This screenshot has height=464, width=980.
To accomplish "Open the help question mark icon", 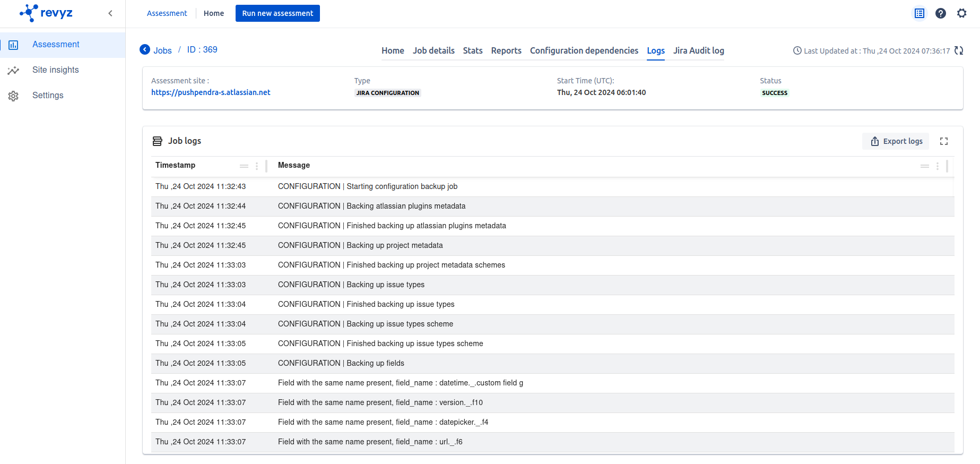I will click(941, 13).
